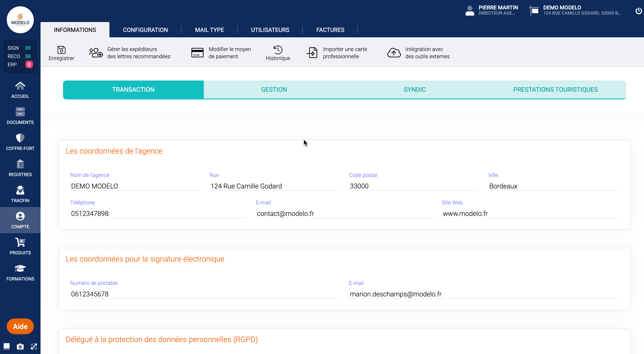Click the Téléphone input field
Screen dimensions: 644x354
158,213
